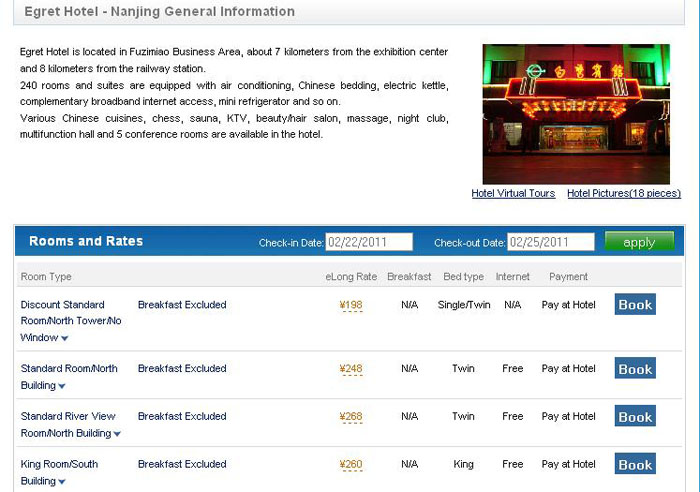Open Standard Room/North Building link

coord(69,377)
